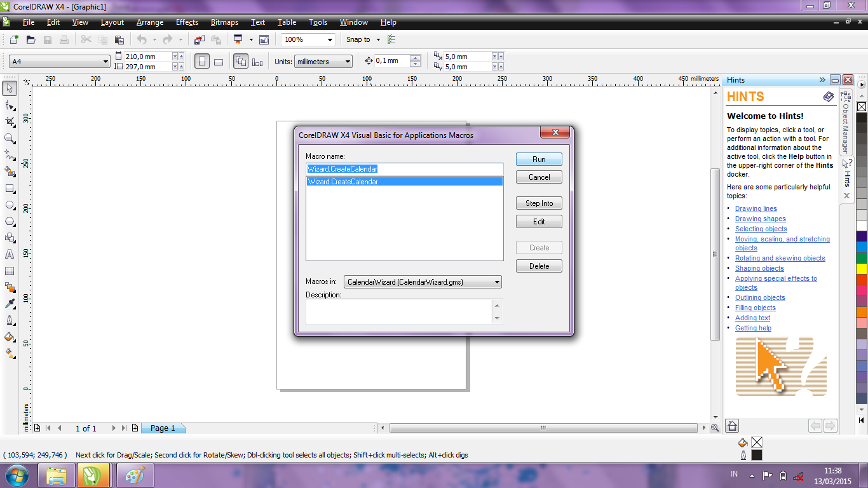Pick the red swatch from the color palette
The width and height of the screenshot is (868, 488).
862,280
